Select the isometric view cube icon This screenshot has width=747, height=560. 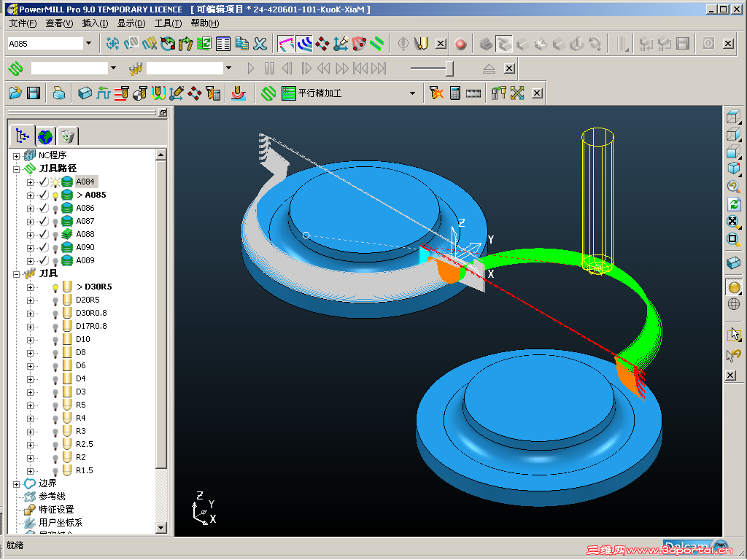click(734, 168)
